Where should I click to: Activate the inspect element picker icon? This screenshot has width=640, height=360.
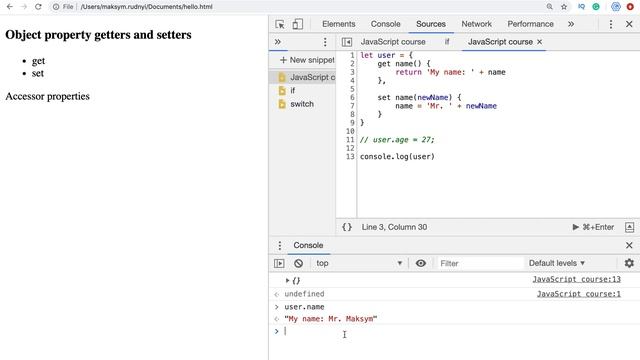click(280, 24)
